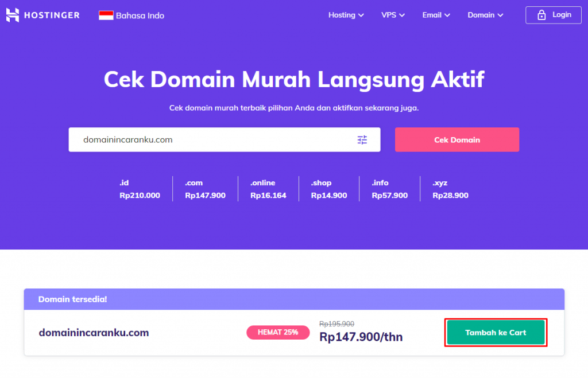The height and width of the screenshot is (378, 588).
Task: Expand the VPS menu
Action: pyautogui.click(x=393, y=15)
